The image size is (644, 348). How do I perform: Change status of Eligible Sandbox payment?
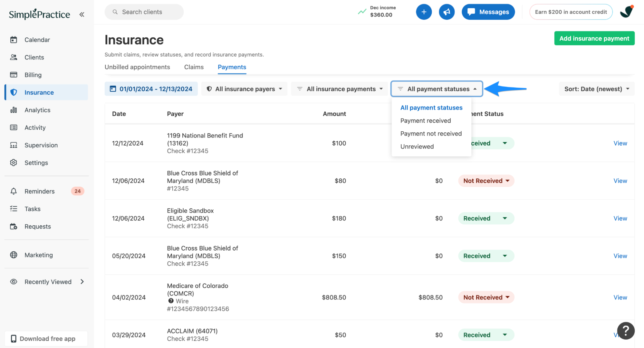(486, 218)
